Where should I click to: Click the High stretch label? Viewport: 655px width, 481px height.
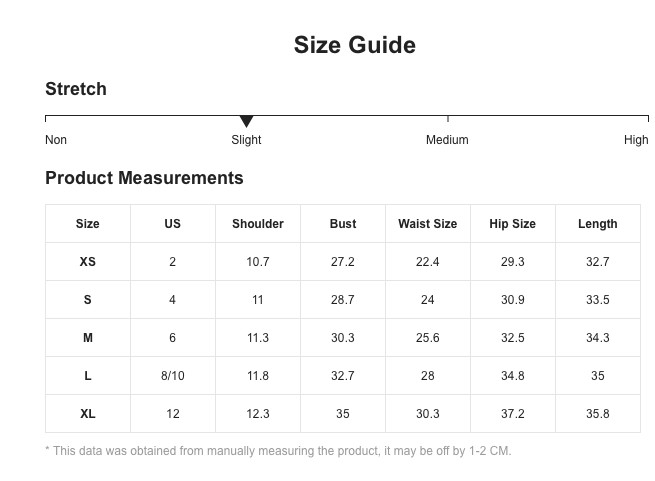click(x=636, y=140)
